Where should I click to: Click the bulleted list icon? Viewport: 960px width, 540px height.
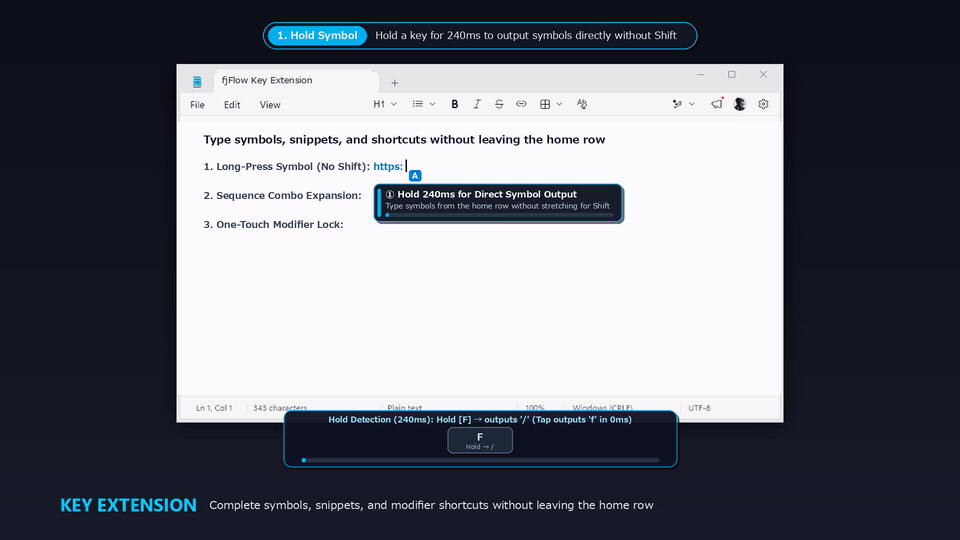418,104
